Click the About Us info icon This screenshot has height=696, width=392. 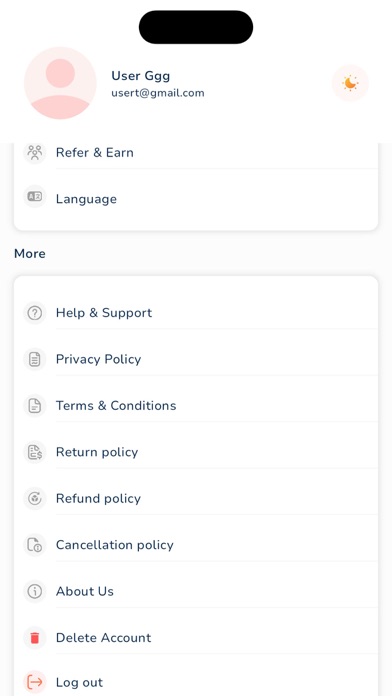35,591
